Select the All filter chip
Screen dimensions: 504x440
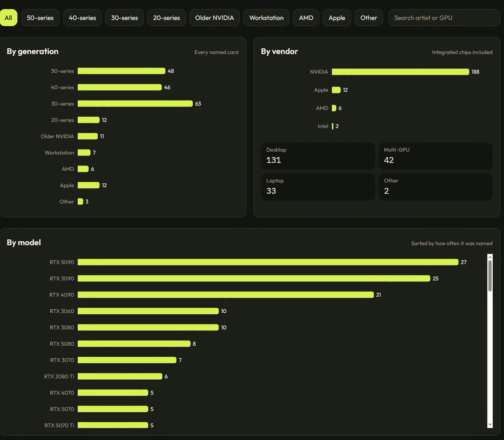8,18
